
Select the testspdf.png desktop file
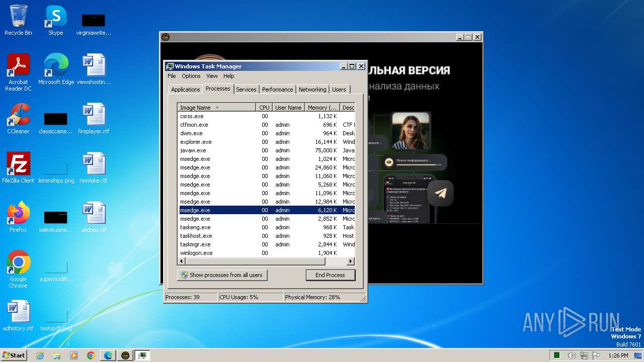(x=56, y=320)
